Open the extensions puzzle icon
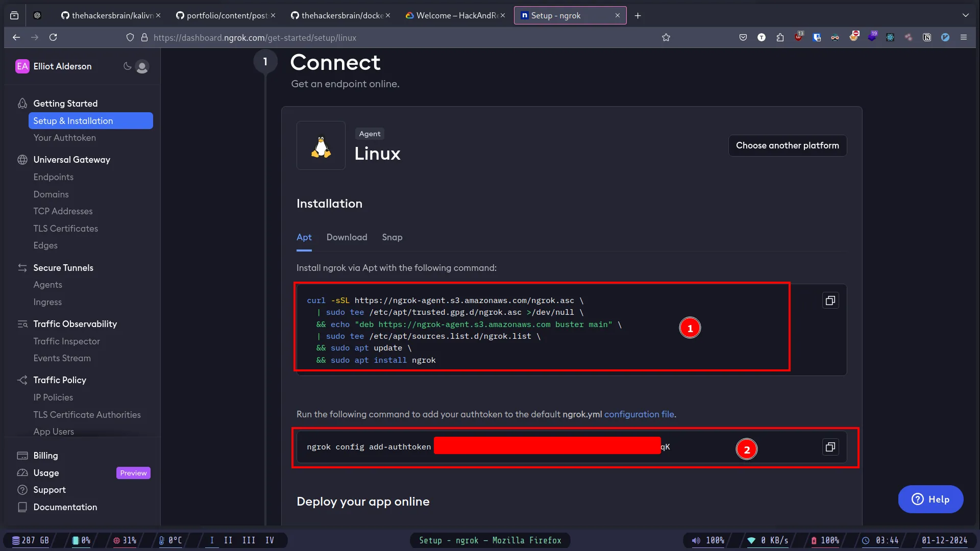980x551 pixels. coord(780,37)
